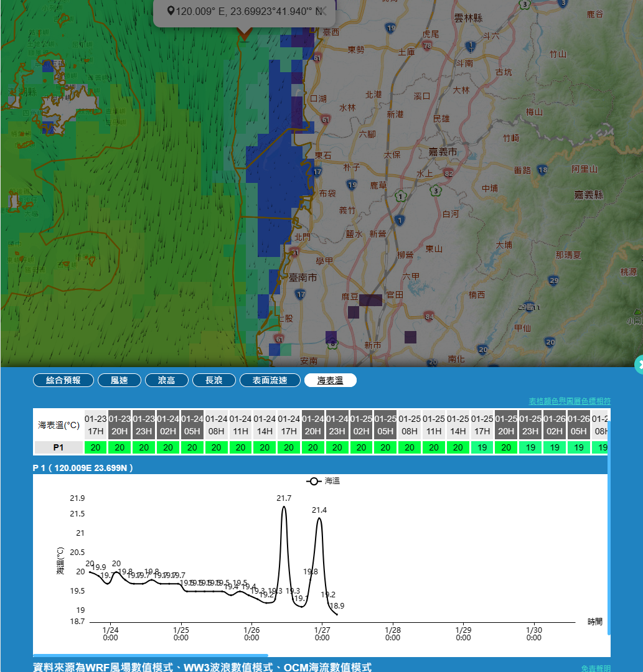
Task: Select P1 value cell under 01-23 17H
Action: 95,447
